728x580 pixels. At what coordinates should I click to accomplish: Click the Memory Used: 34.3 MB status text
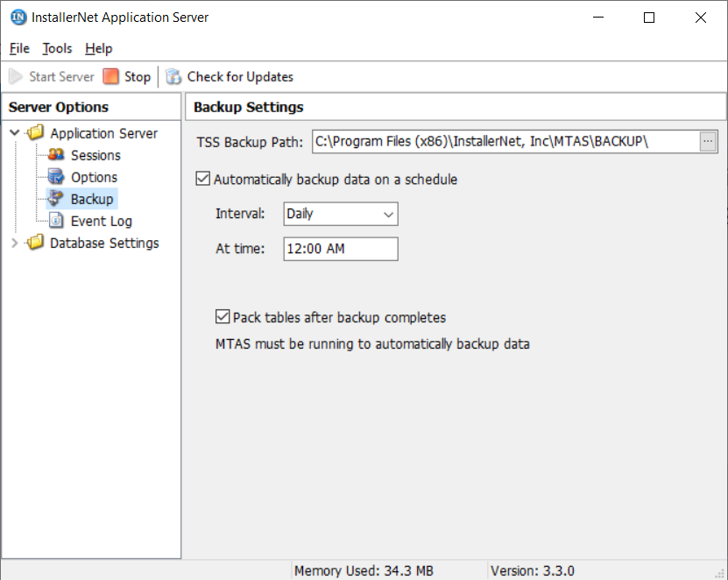(364, 570)
